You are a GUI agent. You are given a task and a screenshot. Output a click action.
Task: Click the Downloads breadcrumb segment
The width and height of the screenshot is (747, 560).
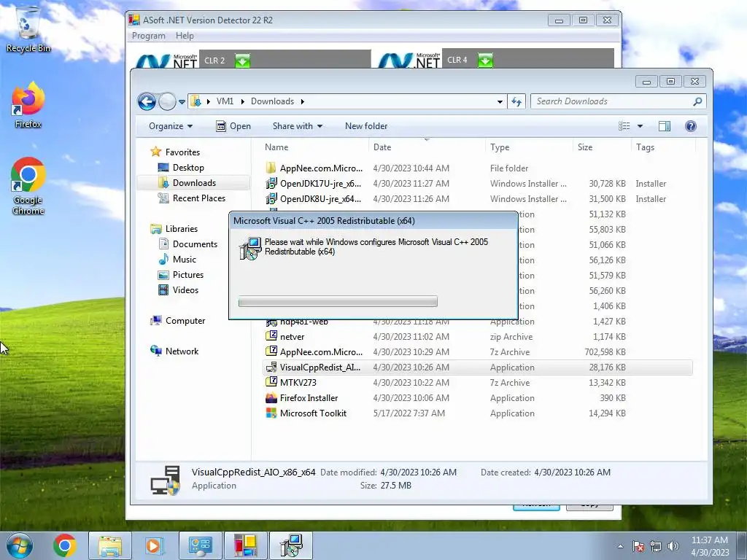[273, 101]
